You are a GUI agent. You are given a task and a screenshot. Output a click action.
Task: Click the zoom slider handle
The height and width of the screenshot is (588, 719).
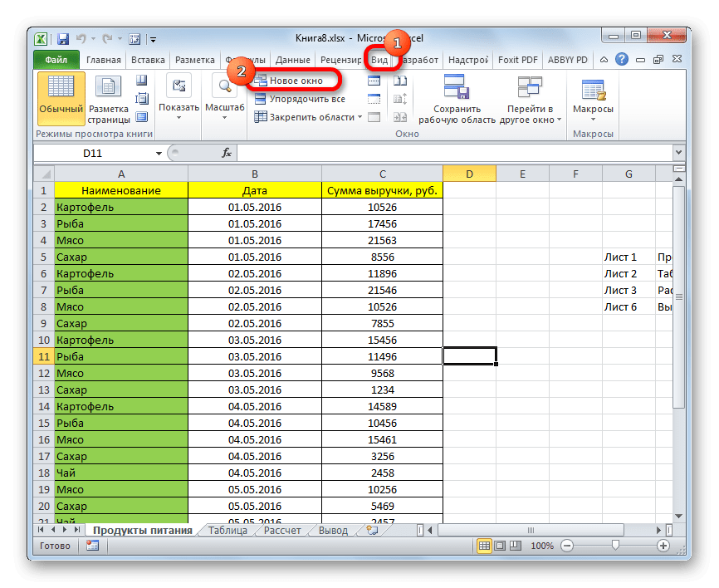pos(615,545)
